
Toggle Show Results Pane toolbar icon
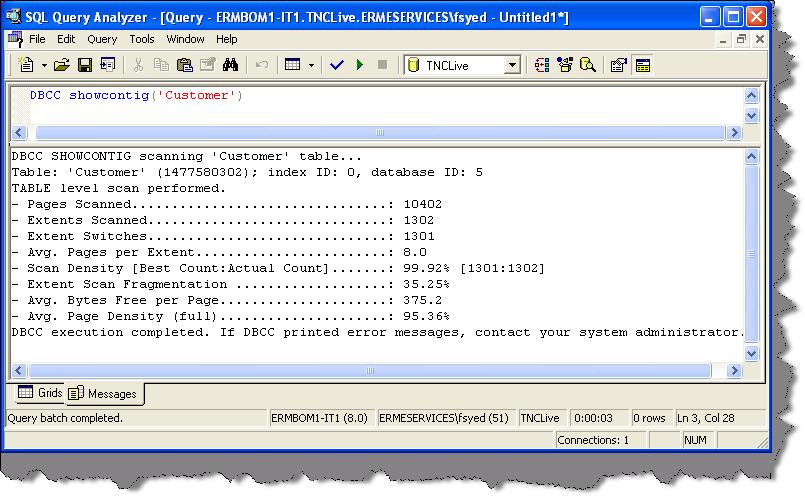(x=642, y=65)
